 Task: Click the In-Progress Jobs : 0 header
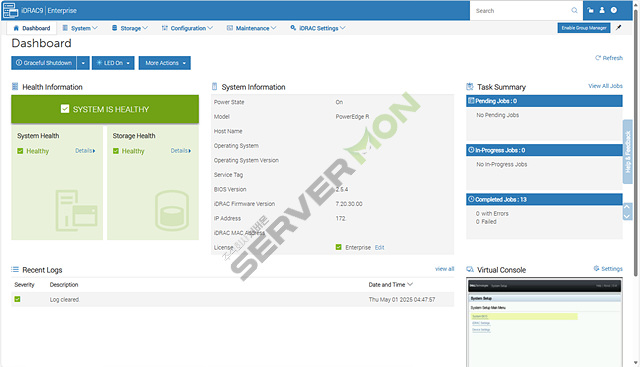pyautogui.click(x=544, y=150)
